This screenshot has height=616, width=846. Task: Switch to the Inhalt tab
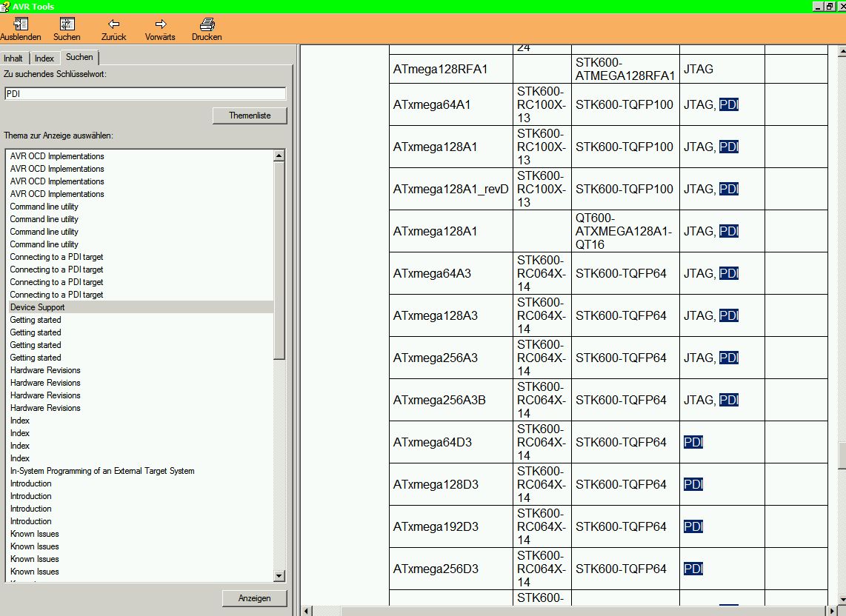click(x=13, y=58)
